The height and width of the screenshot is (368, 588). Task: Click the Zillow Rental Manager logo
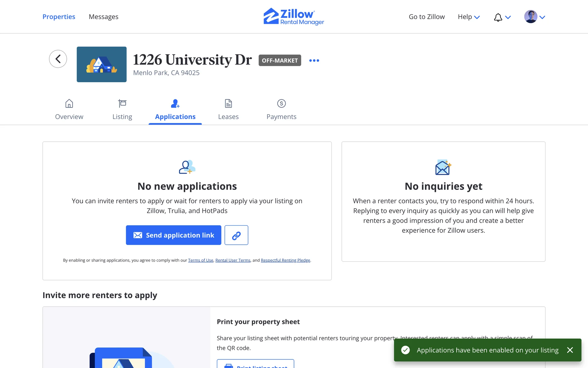coord(294,17)
